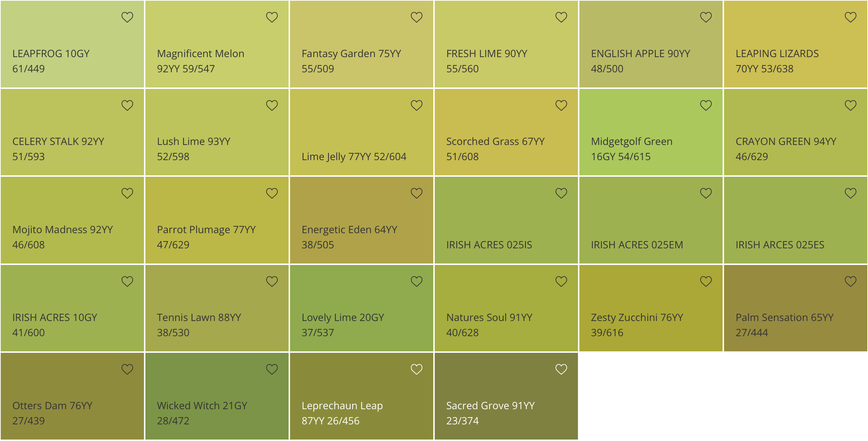Favorite IRISH ACRES 025EM
The image size is (868, 441).
coord(706,193)
